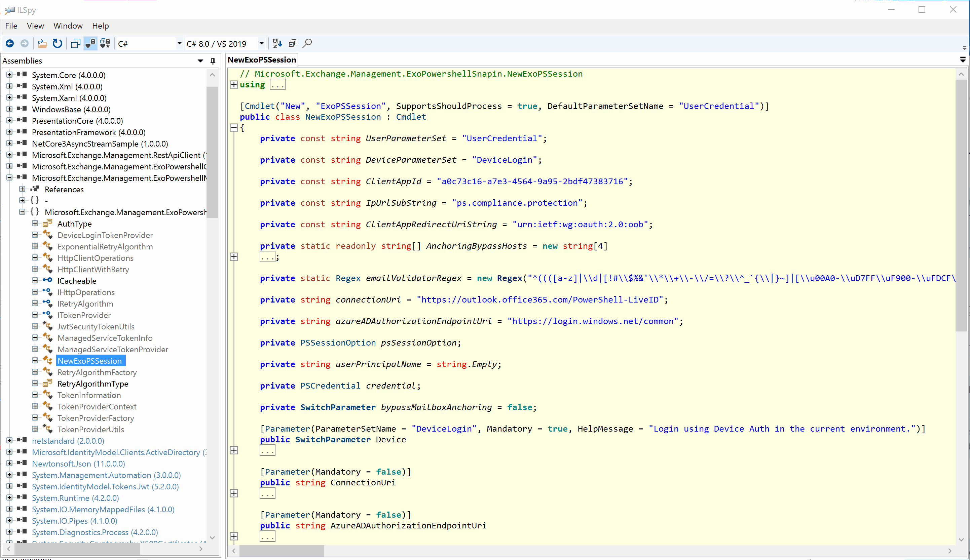Expand the References node
Image resolution: width=970 pixels, height=560 pixels.
pos(22,189)
